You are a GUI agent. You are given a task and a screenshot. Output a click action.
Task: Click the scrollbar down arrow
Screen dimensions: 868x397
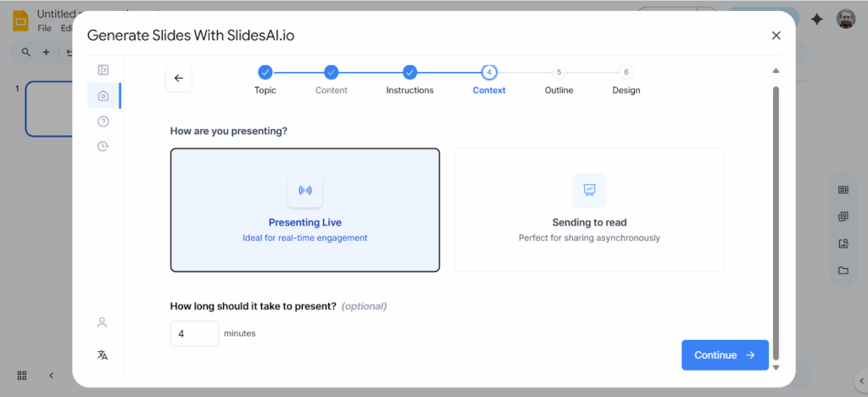776,367
